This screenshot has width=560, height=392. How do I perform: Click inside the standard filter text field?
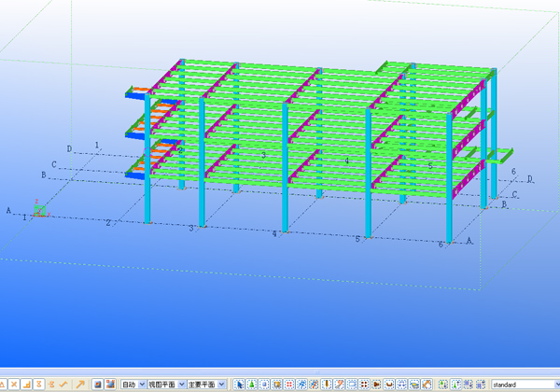(522, 385)
